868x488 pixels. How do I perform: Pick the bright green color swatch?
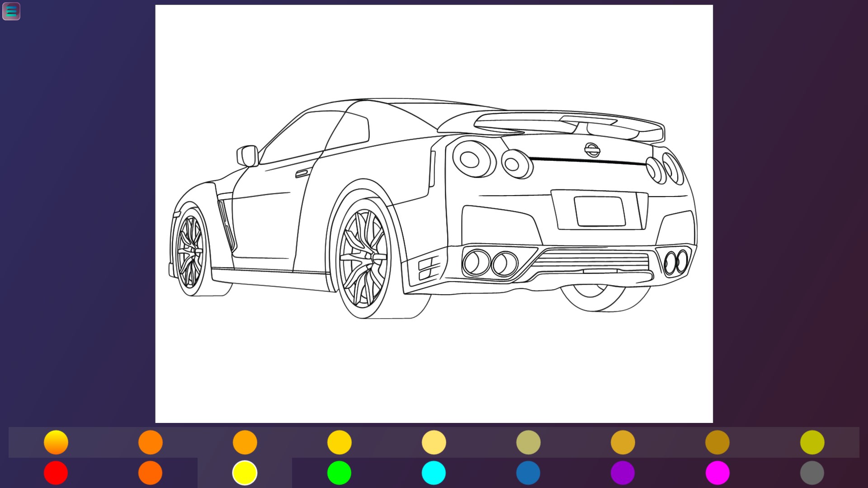coord(339,473)
